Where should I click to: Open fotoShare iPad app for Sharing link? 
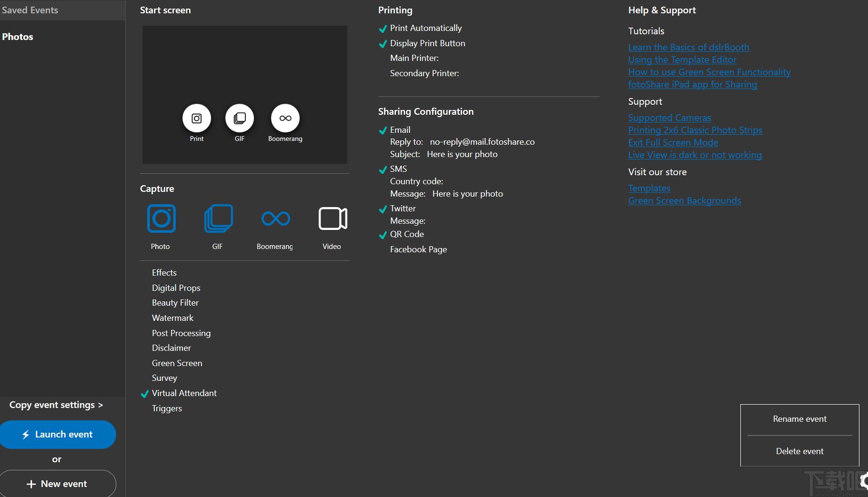pyautogui.click(x=692, y=84)
